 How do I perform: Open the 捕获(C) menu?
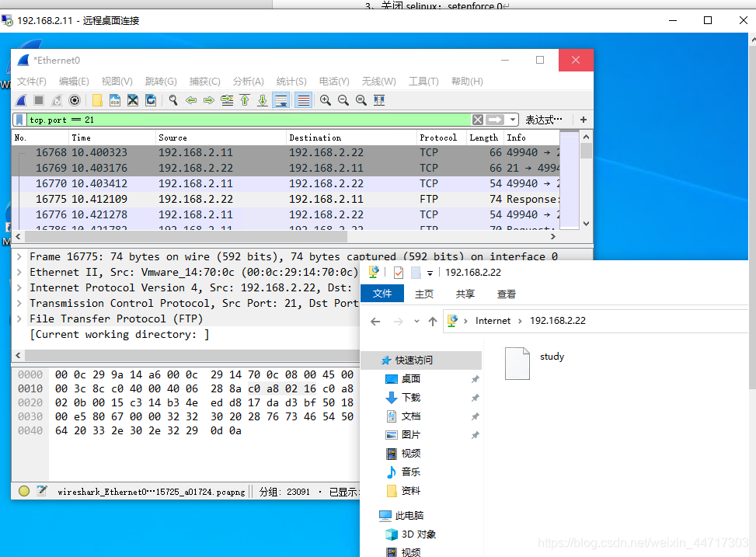pos(205,82)
